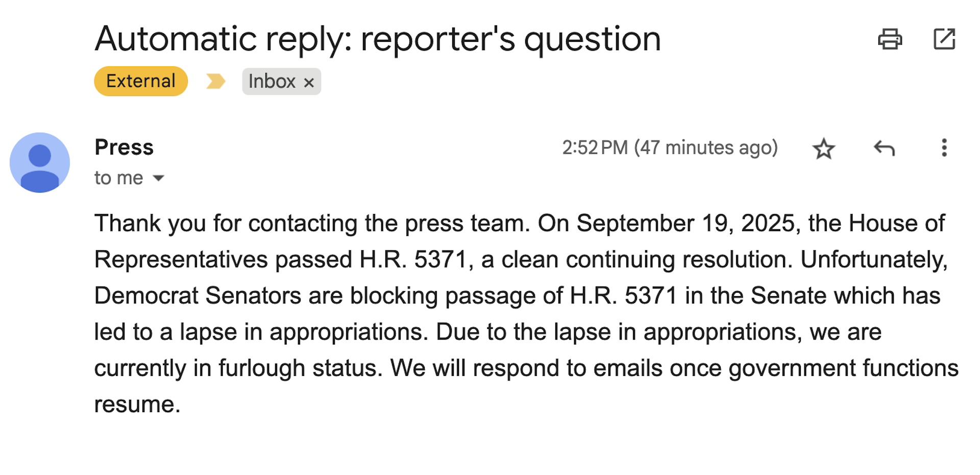This screenshot has width=980, height=475.
Task: Click the sender's profile avatar
Action: (x=40, y=162)
